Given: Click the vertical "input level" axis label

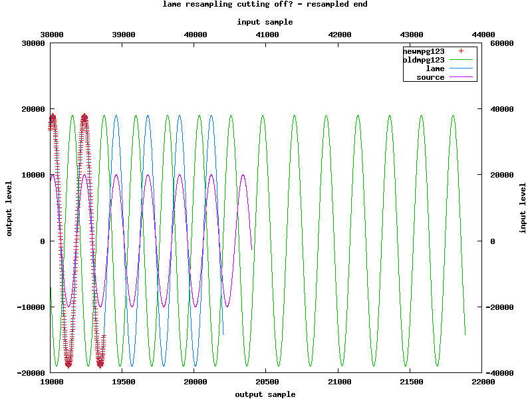Looking at the screenshot, I should [x=523, y=207].
